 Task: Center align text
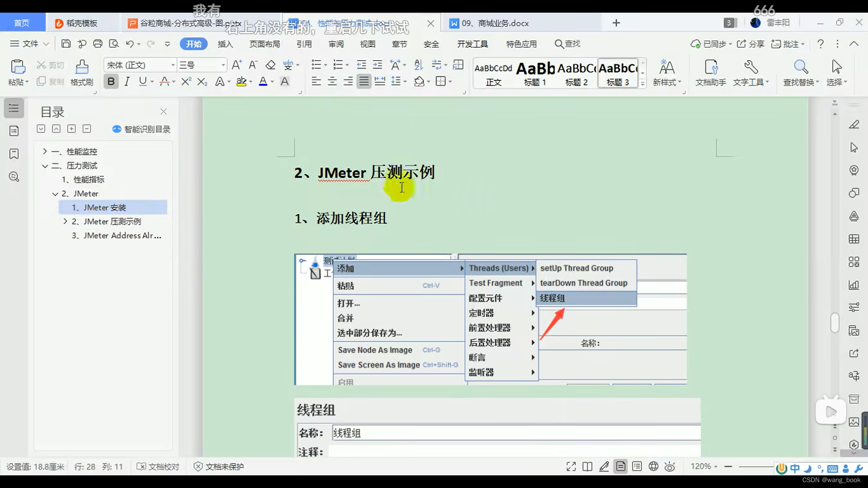coord(332,81)
